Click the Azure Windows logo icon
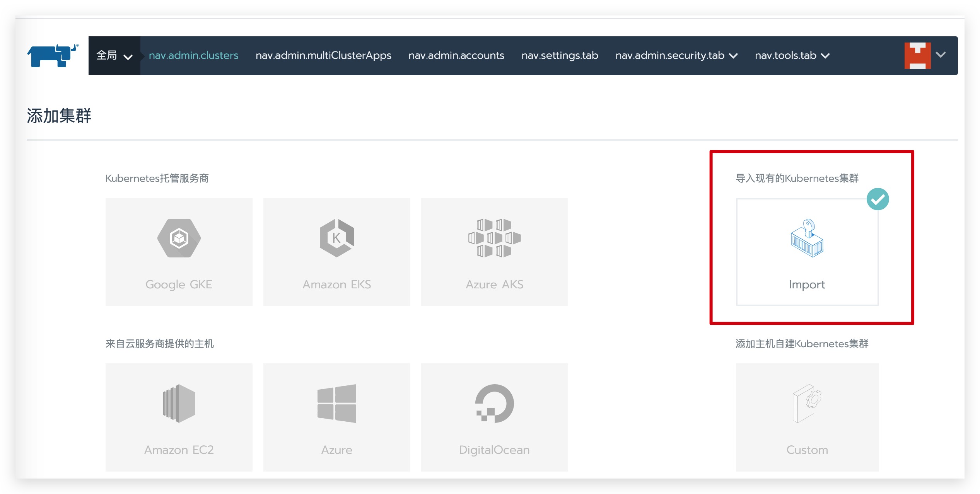This screenshot has height=494, width=980. pyautogui.click(x=336, y=403)
